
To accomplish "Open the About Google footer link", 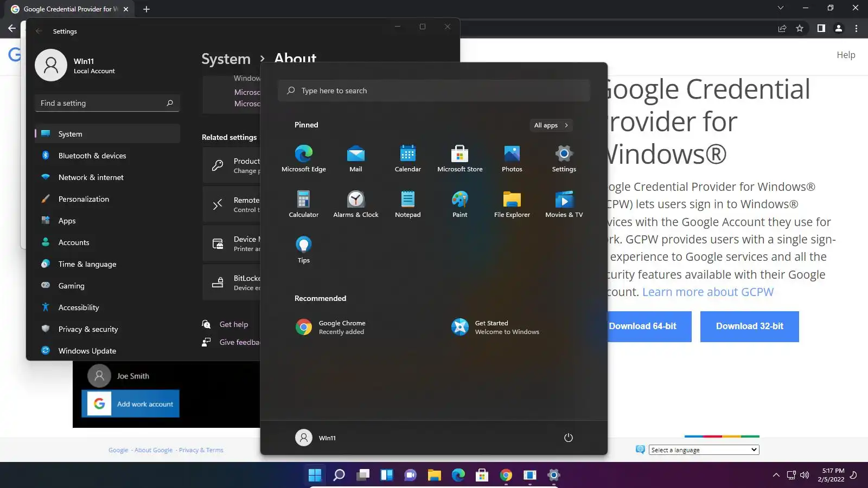I will coord(154,450).
